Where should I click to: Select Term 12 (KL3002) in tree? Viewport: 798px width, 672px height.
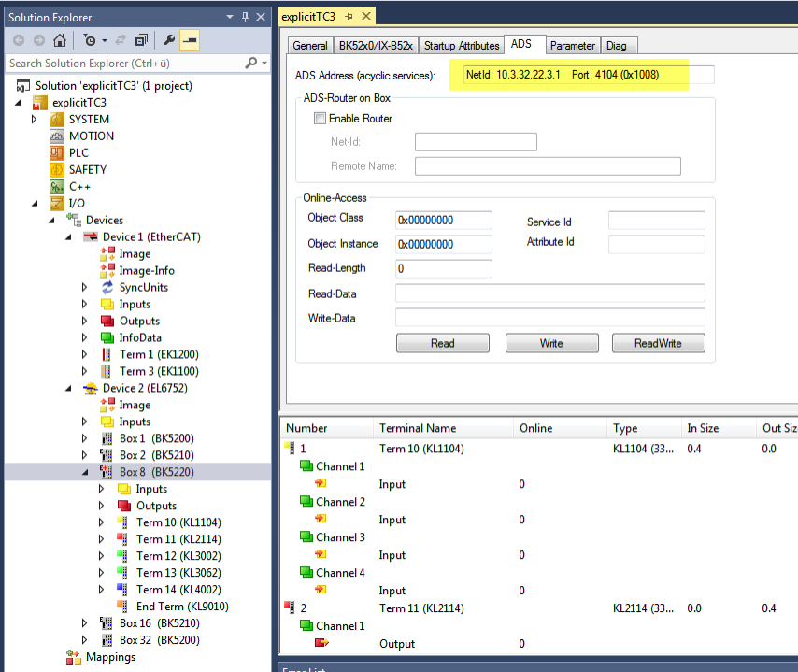(x=178, y=556)
